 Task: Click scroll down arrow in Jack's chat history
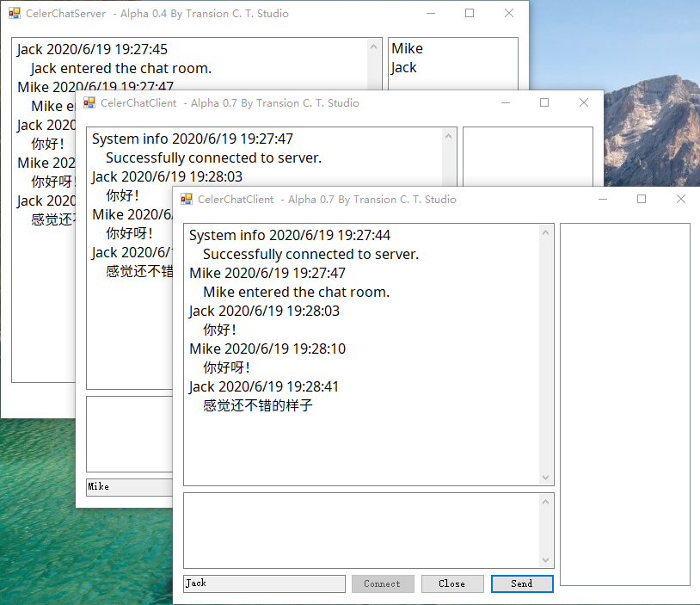click(545, 478)
